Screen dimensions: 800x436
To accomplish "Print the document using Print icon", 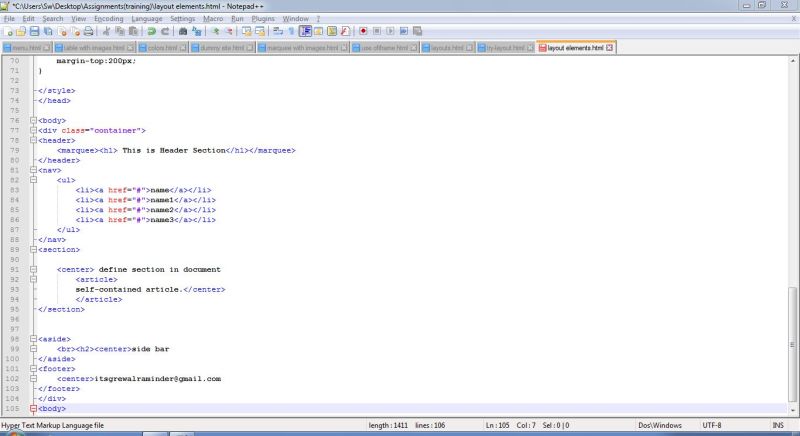I will click(x=88, y=32).
